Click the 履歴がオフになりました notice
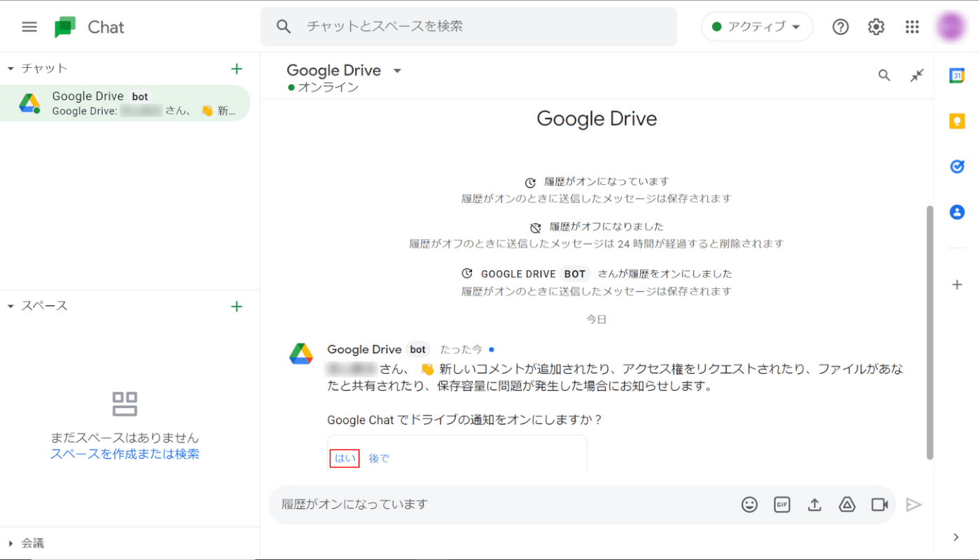 (606, 227)
